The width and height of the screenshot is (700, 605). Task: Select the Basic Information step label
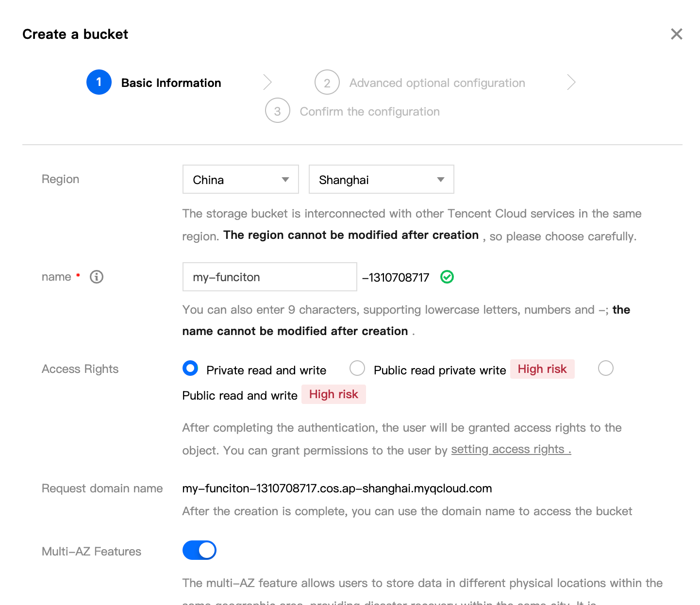[x=171, y=83]
